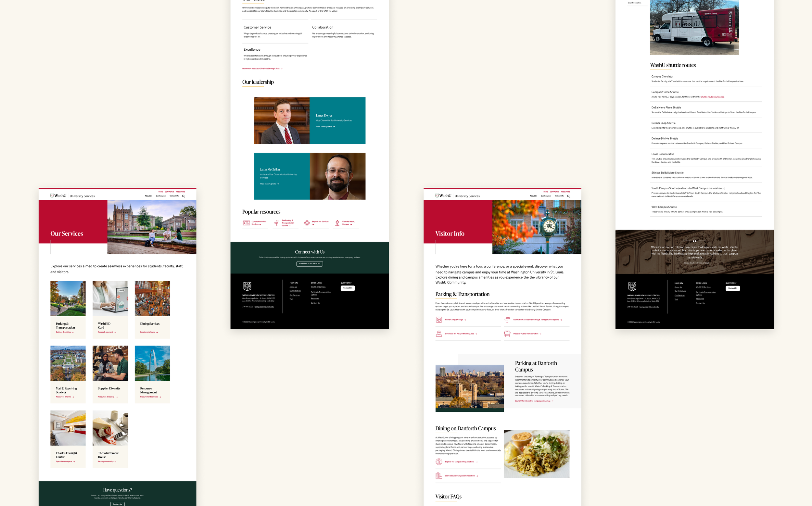Click the shuttle route boundaries hyperlink
812x506 pixels.
[712, 97]
